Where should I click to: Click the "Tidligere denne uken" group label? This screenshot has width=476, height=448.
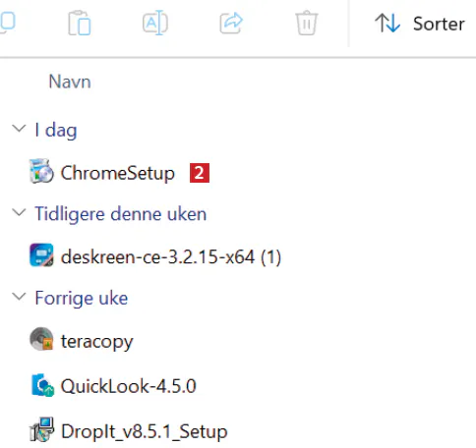(x=121, y=214)
